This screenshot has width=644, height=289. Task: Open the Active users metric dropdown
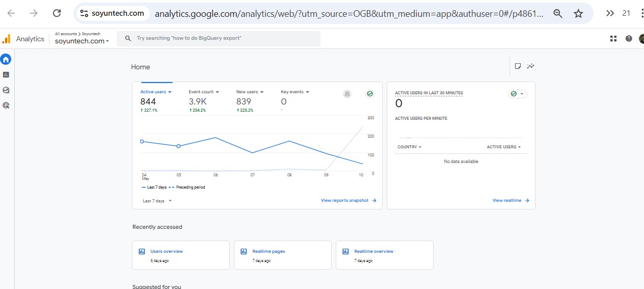(x=156, y=92)
